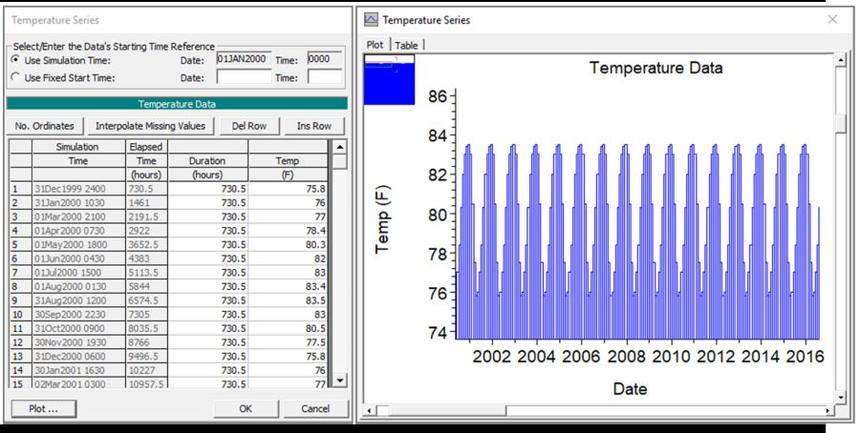Screen dimensions: 860x433
Task: Select the Use Fixed Start Time option
Action: 15,77
